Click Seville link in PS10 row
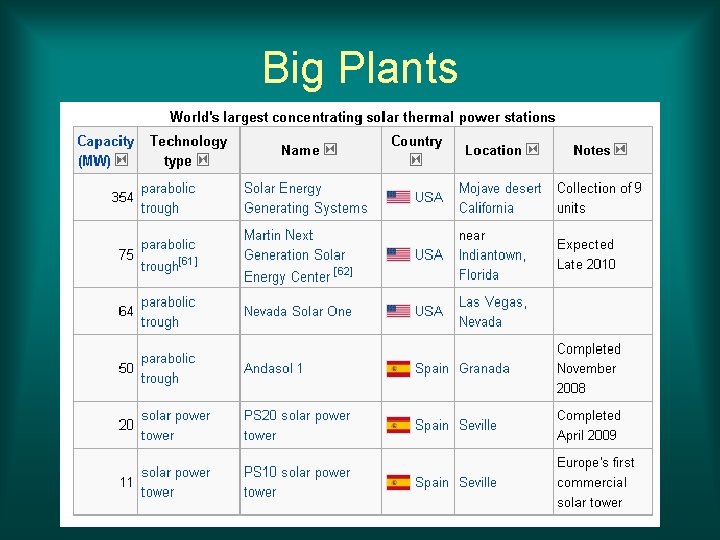 pos(478,482)
